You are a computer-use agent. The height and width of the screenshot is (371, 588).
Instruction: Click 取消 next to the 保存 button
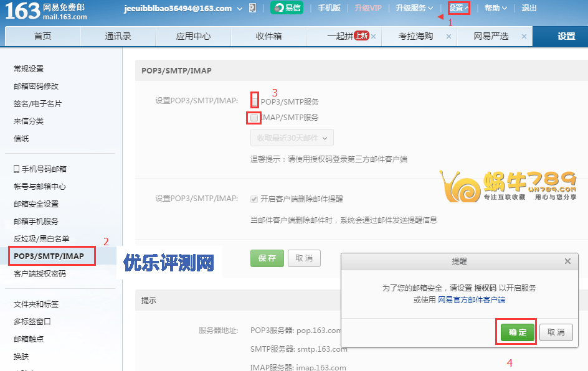point(304,258)
